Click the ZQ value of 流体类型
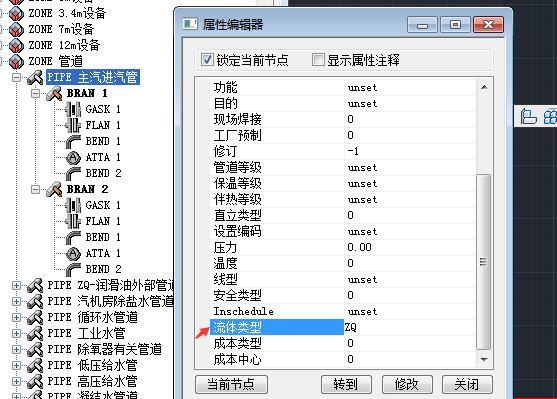Screen dimensions: 557x399 coord(351,327)
